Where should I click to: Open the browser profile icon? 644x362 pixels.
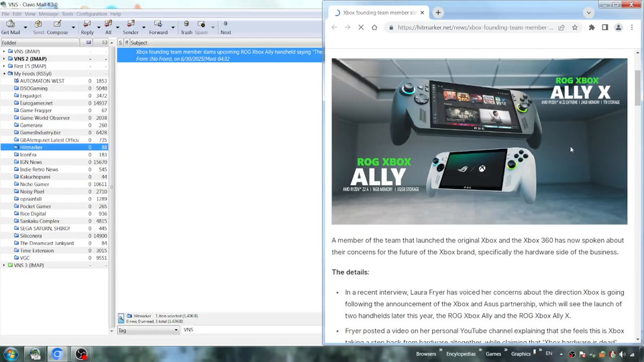[x=618, y=27]
